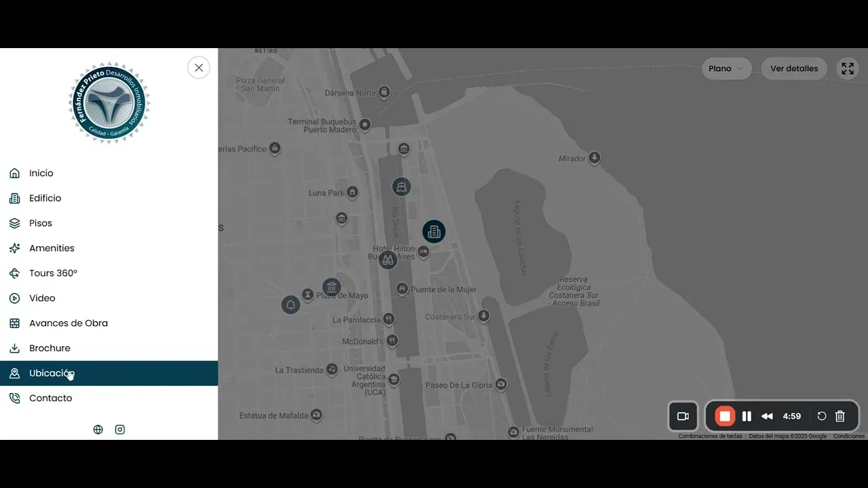Click the Hotel Hilton bed pin
Viewport: 868px width, 488px height.
[424, 252]
